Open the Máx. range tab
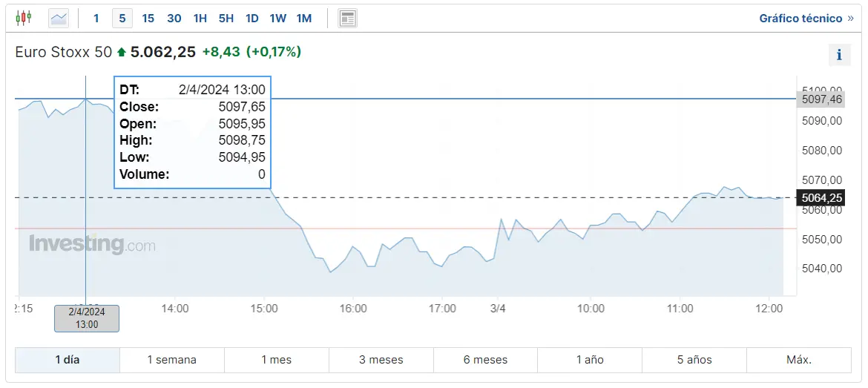The width and height of the screenshot is (868, 388). (x=799, y=360)
